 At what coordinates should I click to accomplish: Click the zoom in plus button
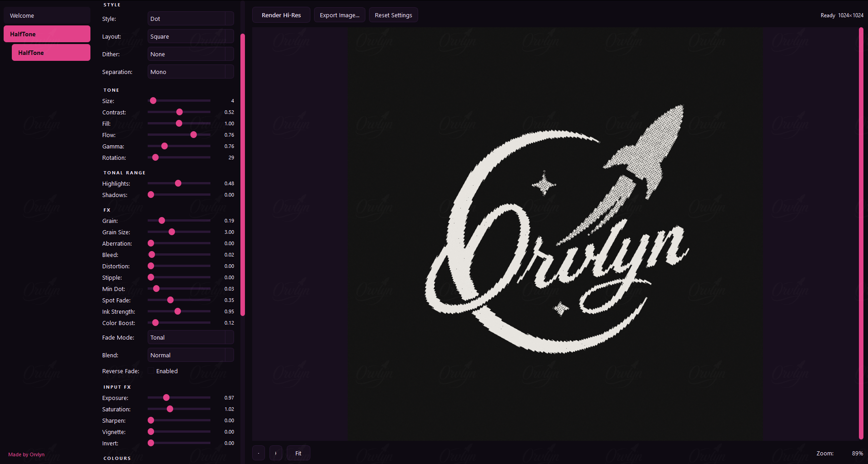click(x=276, y=453)
